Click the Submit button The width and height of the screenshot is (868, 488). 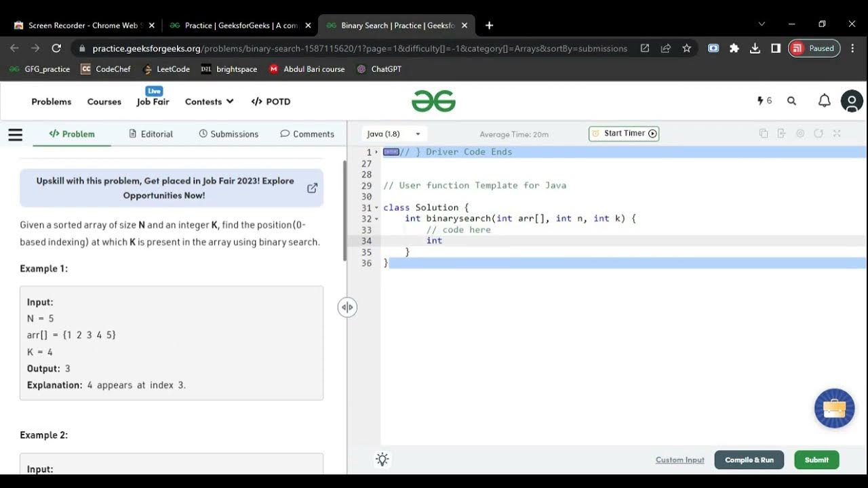(816, 460)
